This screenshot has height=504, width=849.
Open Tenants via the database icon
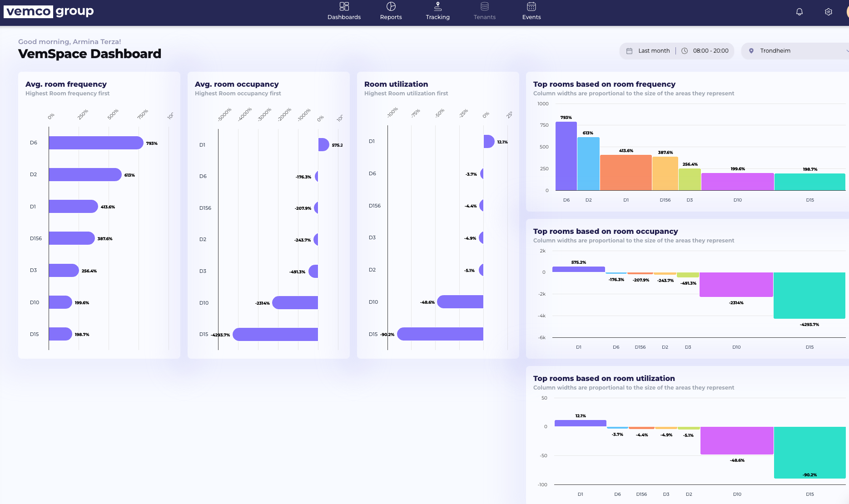484,6
